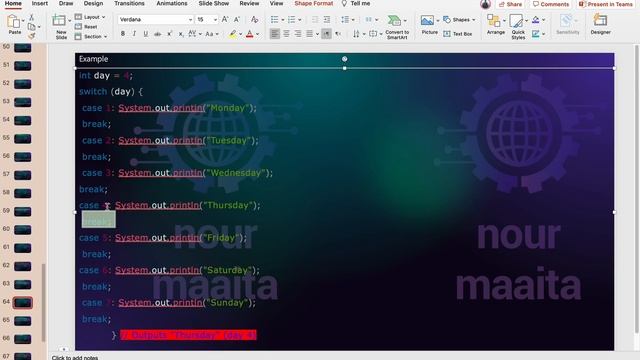The image size is (640, 360).
Task: Open the Section dropdown
Action: click(x=91, y=36)
